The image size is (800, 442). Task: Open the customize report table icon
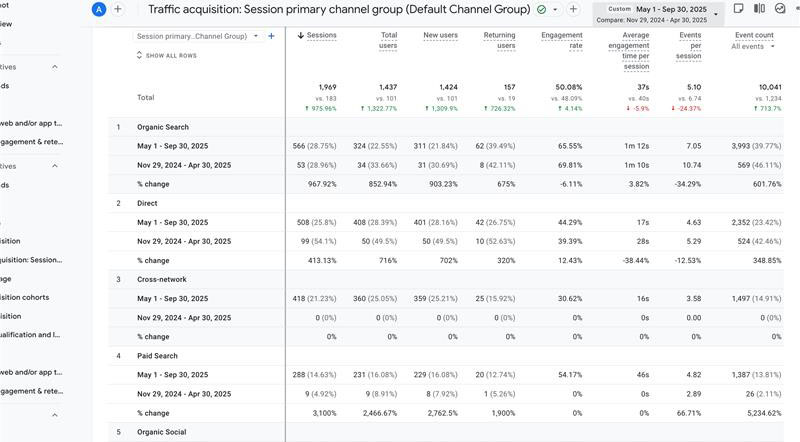737,9
